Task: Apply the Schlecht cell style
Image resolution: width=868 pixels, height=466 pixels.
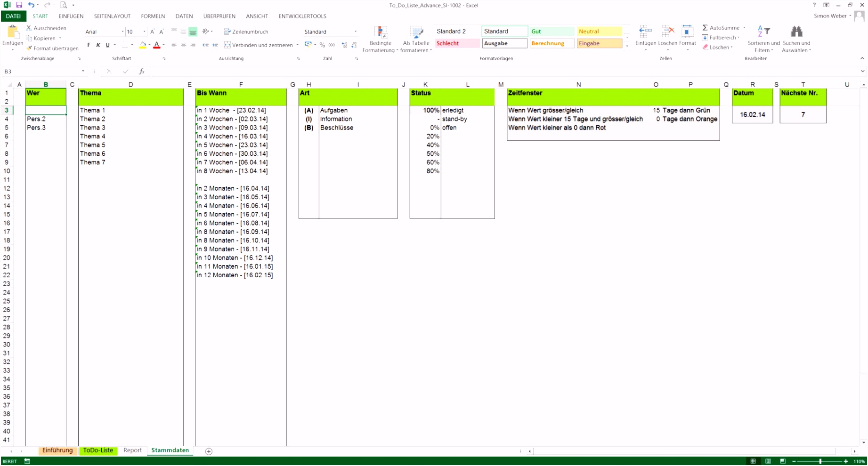Action: coord(457,43)
